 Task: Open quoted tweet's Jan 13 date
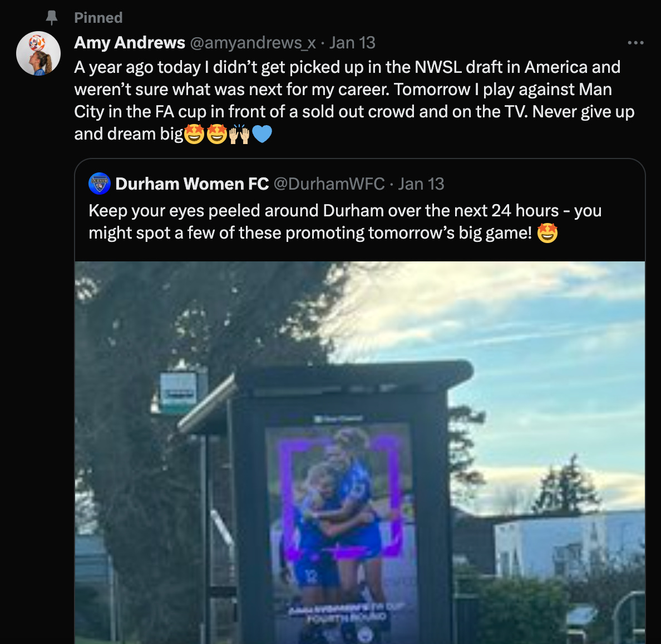pos(421,184)
